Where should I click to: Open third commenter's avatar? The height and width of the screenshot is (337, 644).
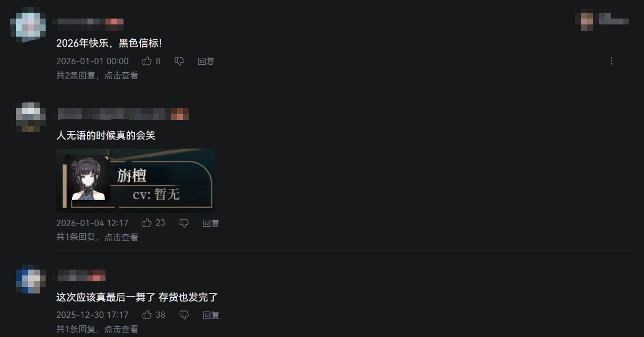pyautogui.click(x=28, y=279)
